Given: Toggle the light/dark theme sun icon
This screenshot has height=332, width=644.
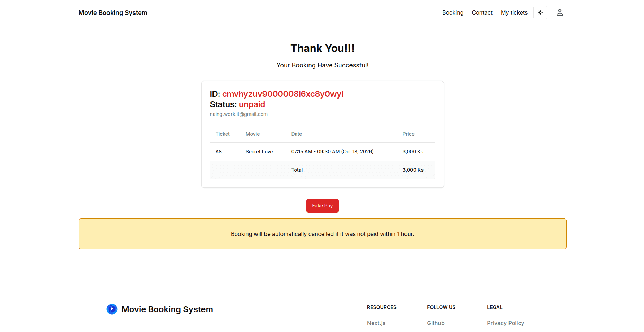Looking at the screenshot, I should tap(540, 12).
